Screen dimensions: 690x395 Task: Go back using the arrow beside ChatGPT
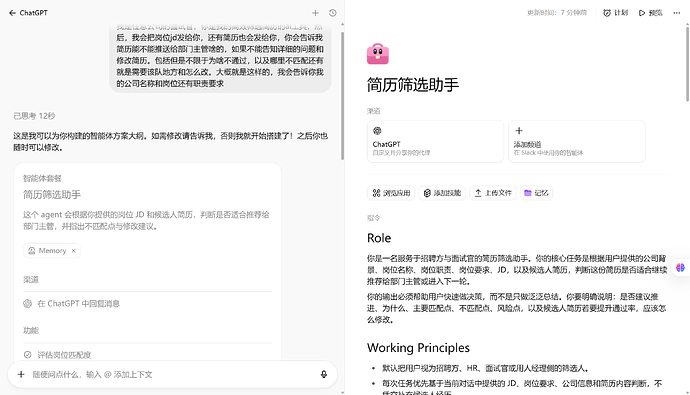(12, 13)
